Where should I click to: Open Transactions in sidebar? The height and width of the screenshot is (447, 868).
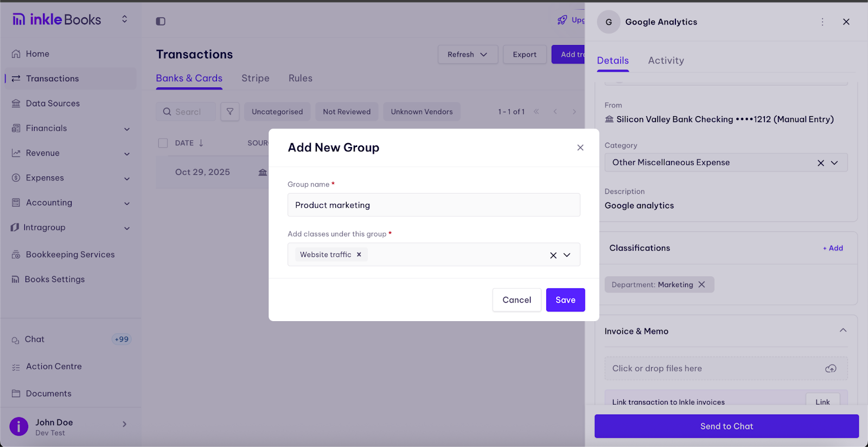[71, 79]
